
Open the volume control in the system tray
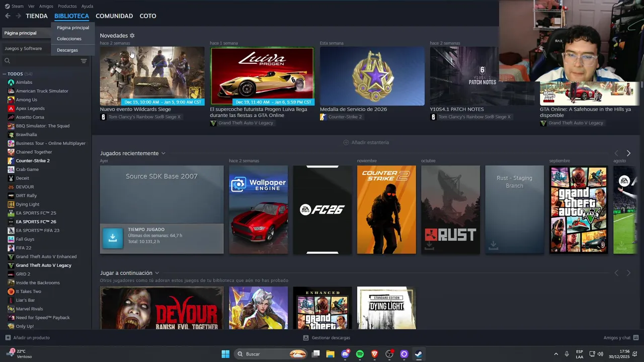(600, 354)
